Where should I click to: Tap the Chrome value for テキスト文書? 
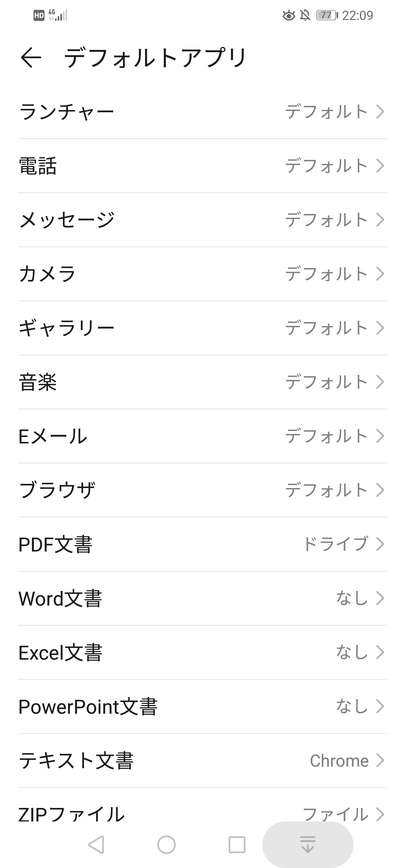click(x=339, y=761)
